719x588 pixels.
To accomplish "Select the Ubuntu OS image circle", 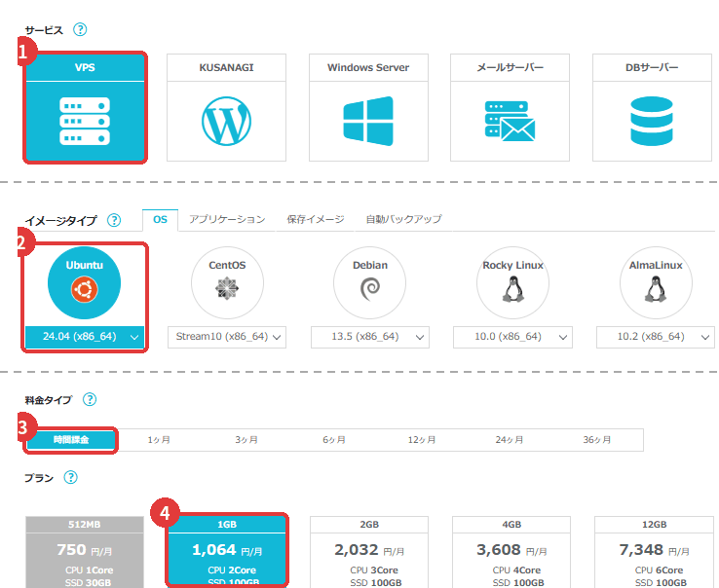I will (85, 282).
